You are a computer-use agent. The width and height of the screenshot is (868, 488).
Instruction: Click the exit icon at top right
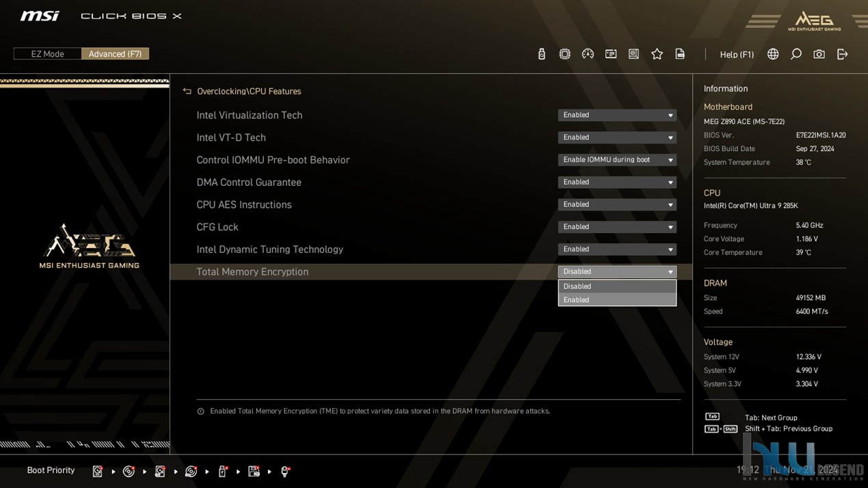tap(842, 54)
